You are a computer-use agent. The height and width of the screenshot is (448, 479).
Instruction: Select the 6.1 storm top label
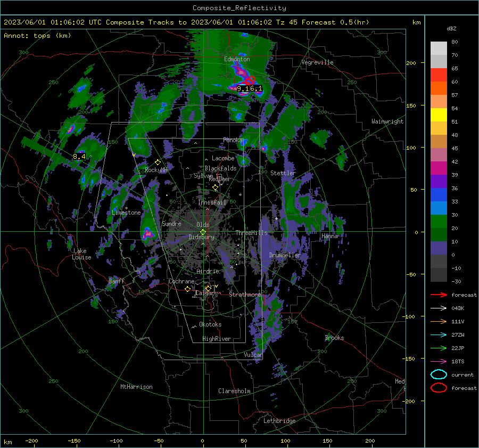point(256,88)
